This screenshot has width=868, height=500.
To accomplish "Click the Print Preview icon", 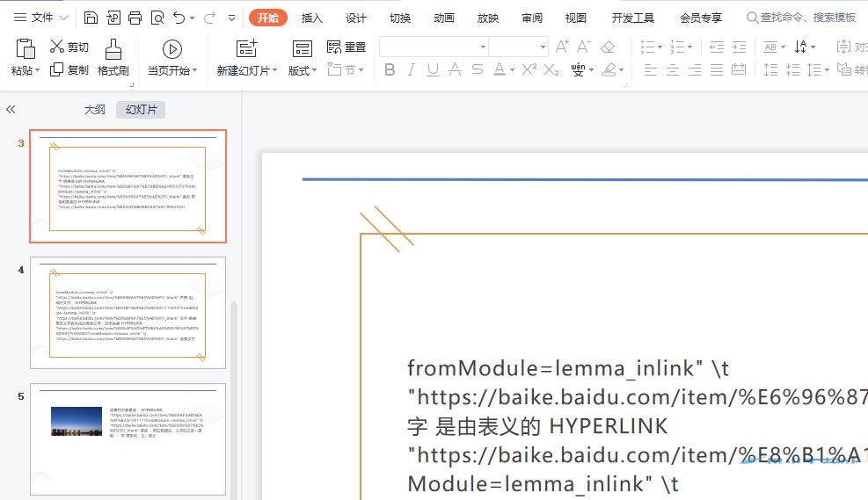I will (x=157, y=18).
